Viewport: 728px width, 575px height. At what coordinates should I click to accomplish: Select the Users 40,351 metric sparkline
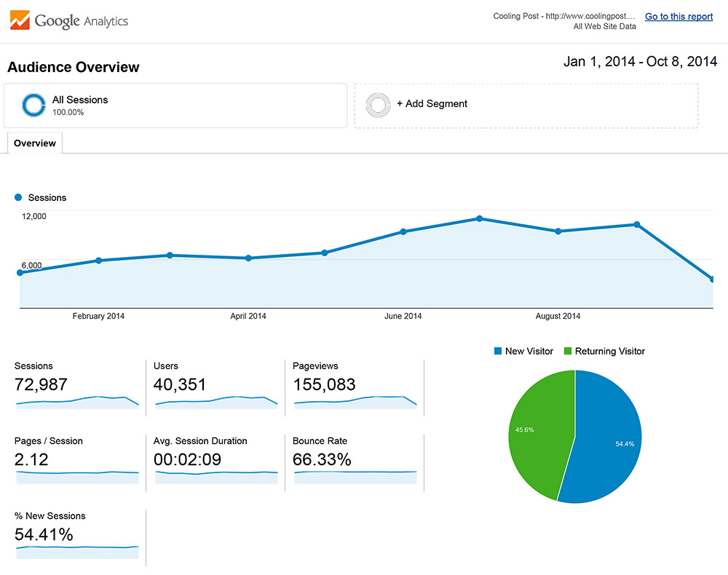point(215,401)
